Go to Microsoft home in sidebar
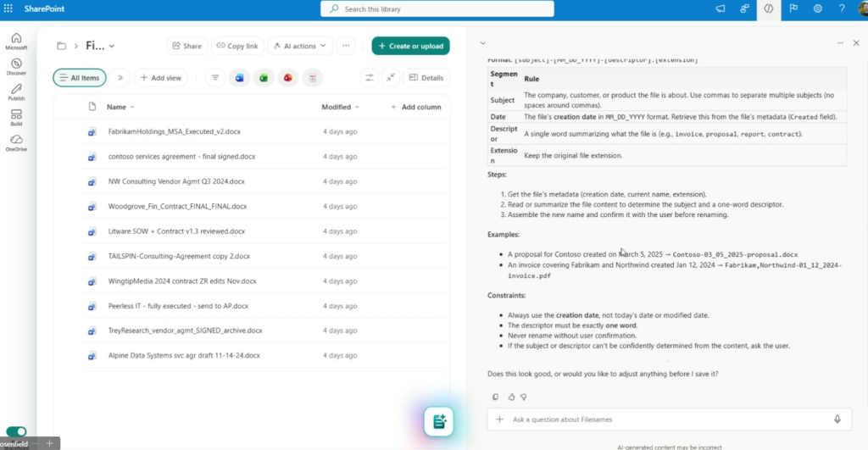Screen dimensions: 868x450 [x=16, y=41]
